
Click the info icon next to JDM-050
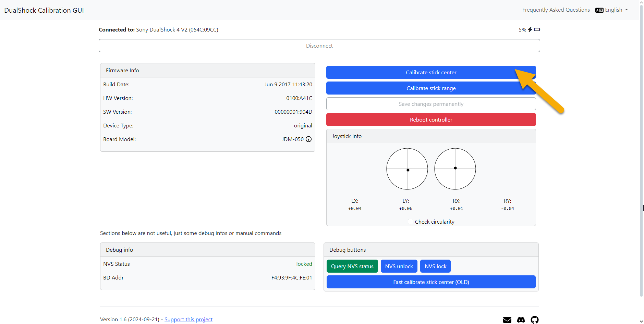(x=308, y=139)
